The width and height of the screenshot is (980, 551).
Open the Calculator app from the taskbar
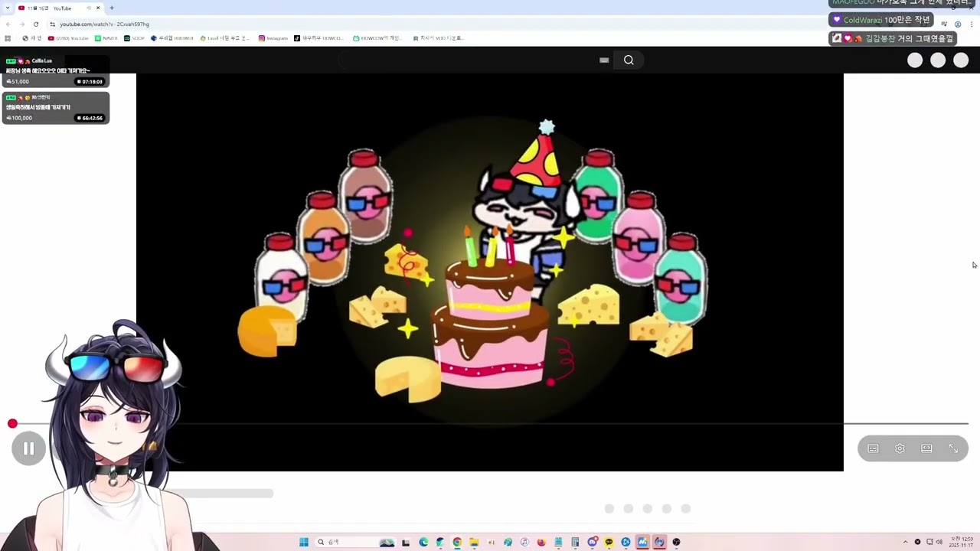click(x=575, y=542)
